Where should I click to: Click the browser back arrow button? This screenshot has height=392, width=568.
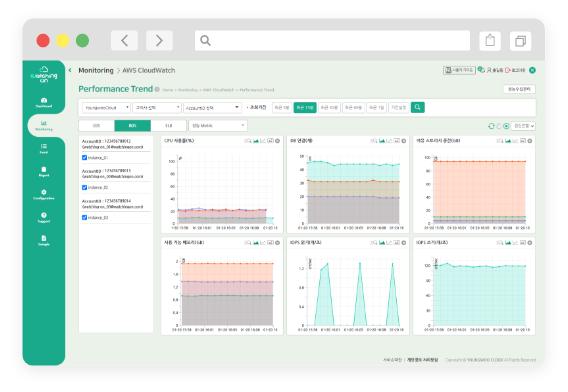click(x=124, y=41)
